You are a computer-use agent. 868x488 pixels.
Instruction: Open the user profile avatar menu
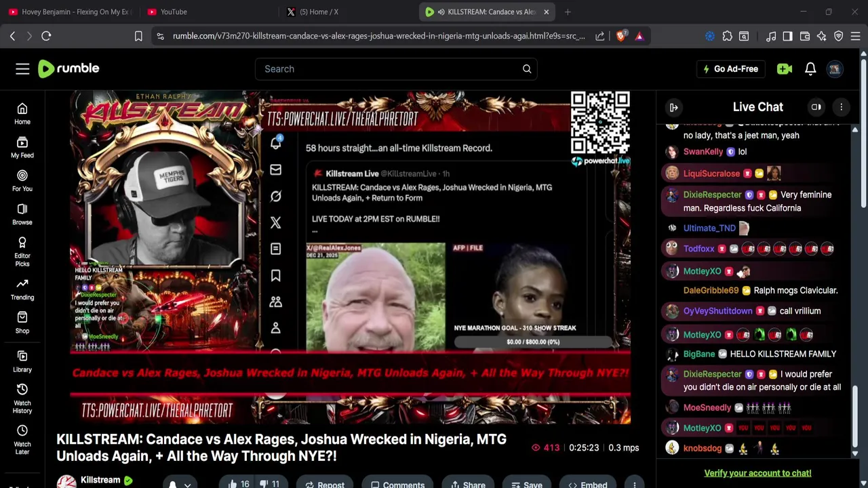[835, 68]
